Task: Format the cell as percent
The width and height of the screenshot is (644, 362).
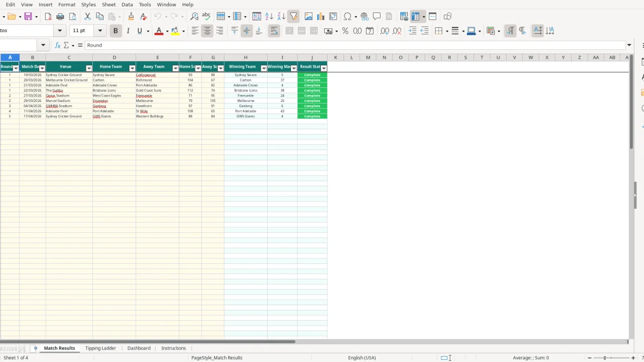Action: click(x=345, y=31)
